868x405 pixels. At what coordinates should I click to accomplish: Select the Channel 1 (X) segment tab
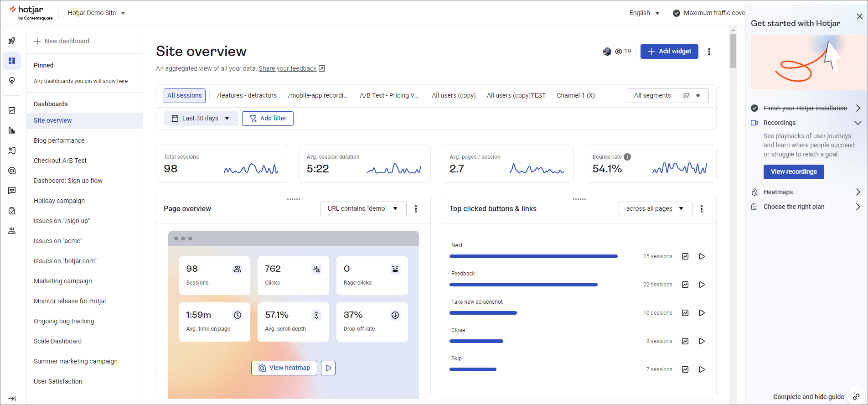pos(576,96)
